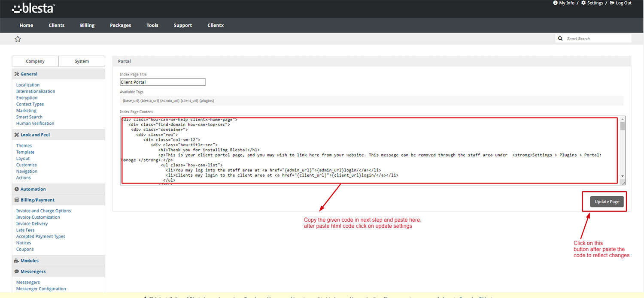Switch to the System tab
The height and width of the screenshot is (298, 644).
pos(82,61)
